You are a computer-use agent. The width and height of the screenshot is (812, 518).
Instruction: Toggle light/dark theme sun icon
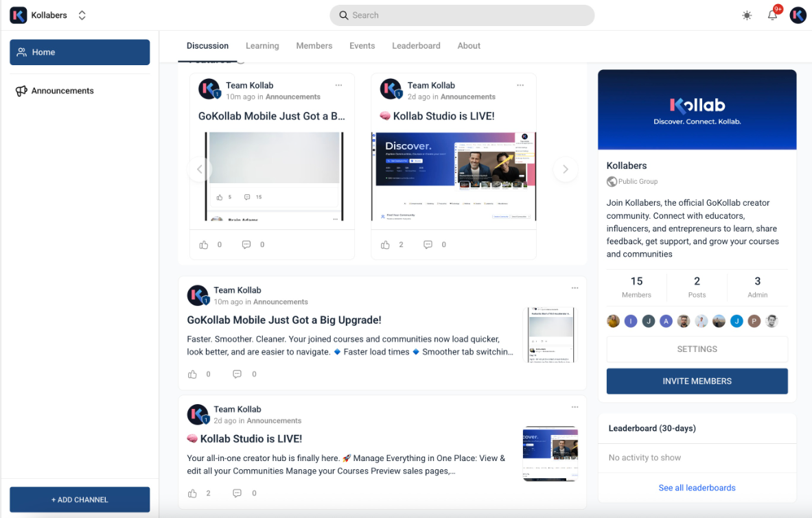point(747,16)
